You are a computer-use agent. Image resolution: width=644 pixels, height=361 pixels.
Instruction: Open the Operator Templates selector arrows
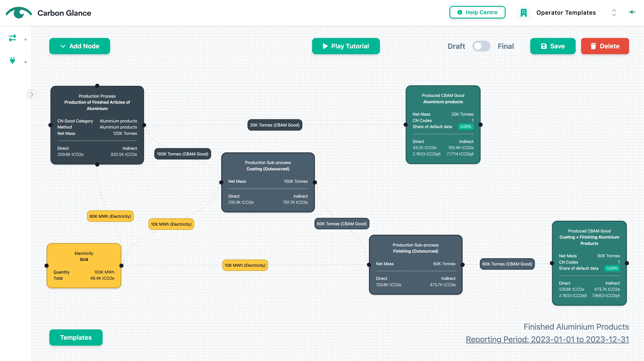point(614,12)
